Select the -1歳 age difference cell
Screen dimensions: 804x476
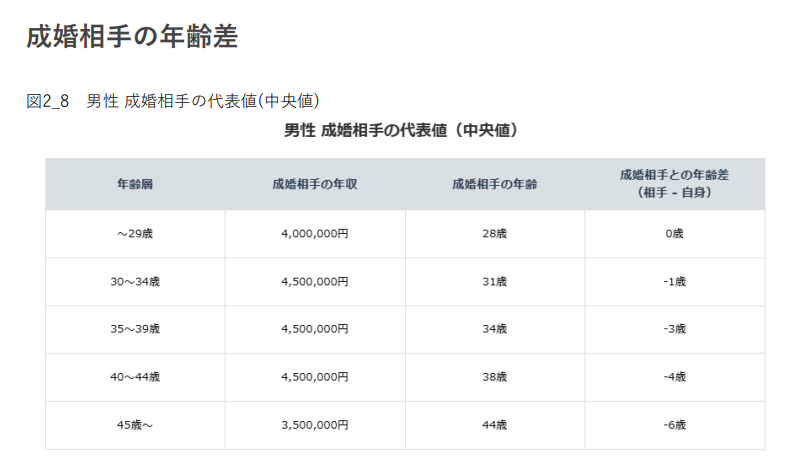click(675, 282)
